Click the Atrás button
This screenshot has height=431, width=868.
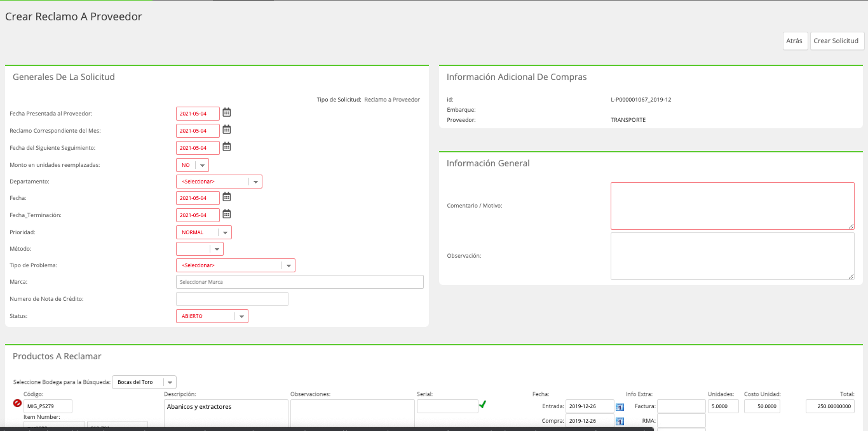point(795,41)
